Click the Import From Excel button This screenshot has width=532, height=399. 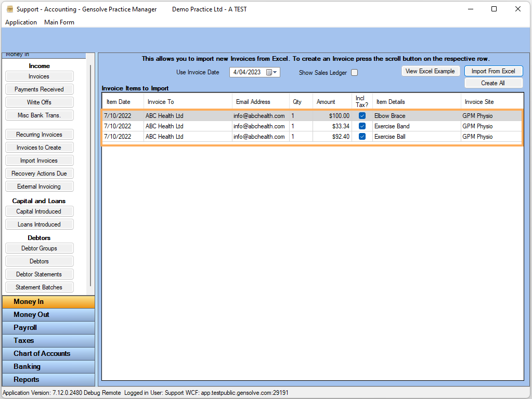click(493, 71)
